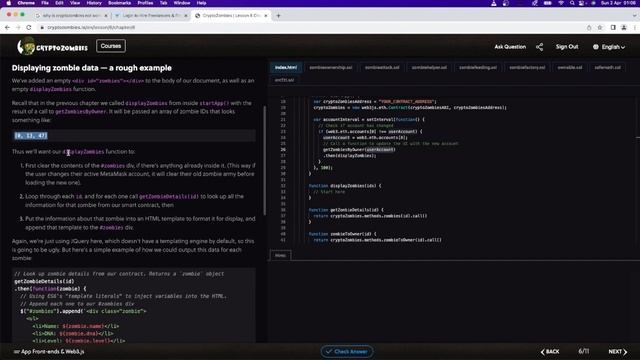
Task: Switch to the Login browser tab
Action: point(151,16)
